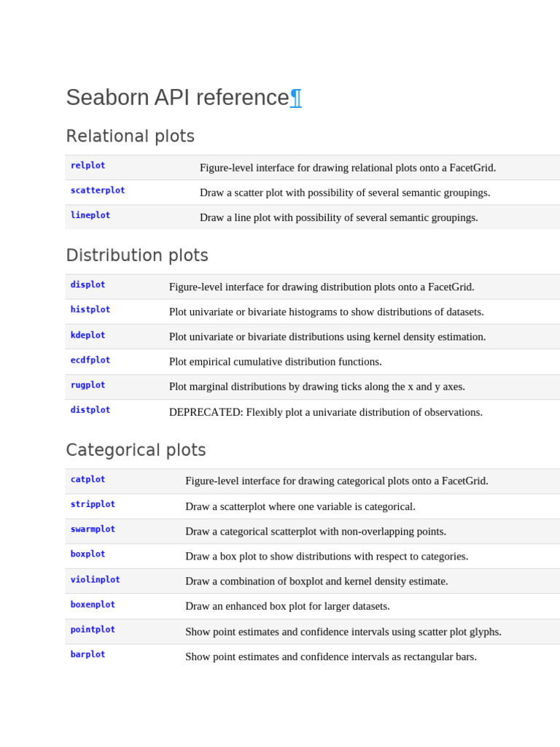The height and width of the screenshot is (747, 560).
Task: Go to the swarmplot reference
Action: click(93, 529)
